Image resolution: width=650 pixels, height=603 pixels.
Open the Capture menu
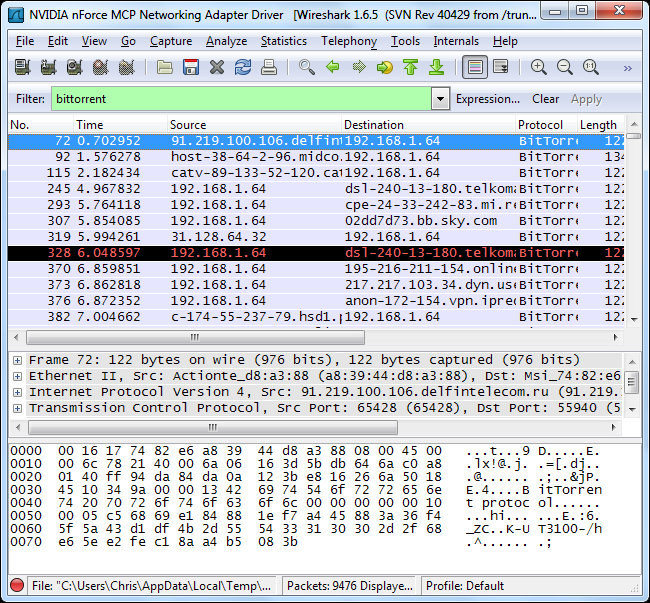click(x=171, y=41)
